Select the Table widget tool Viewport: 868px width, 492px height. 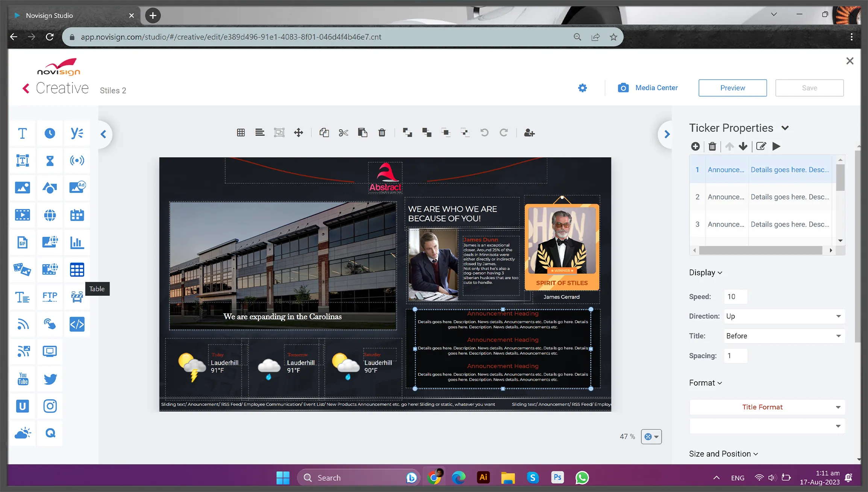(76, 269)
